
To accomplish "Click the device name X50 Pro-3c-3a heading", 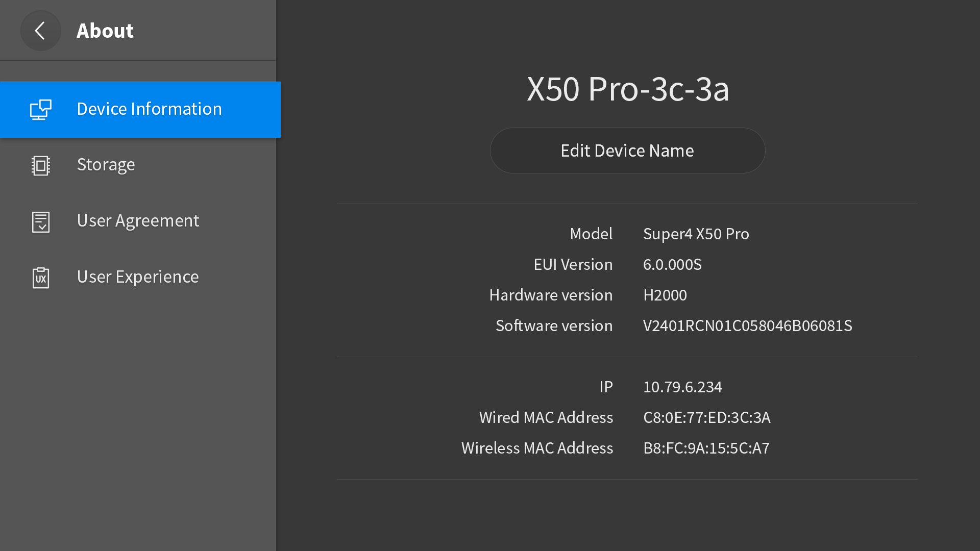I will coord(628,89).
